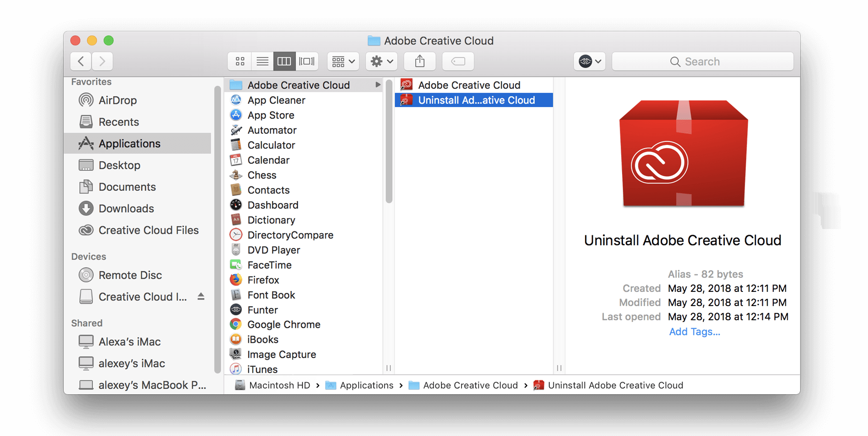Open the Funter eye dropdown
The height and width of the screenshot is (436, 868).
(590, 61)
